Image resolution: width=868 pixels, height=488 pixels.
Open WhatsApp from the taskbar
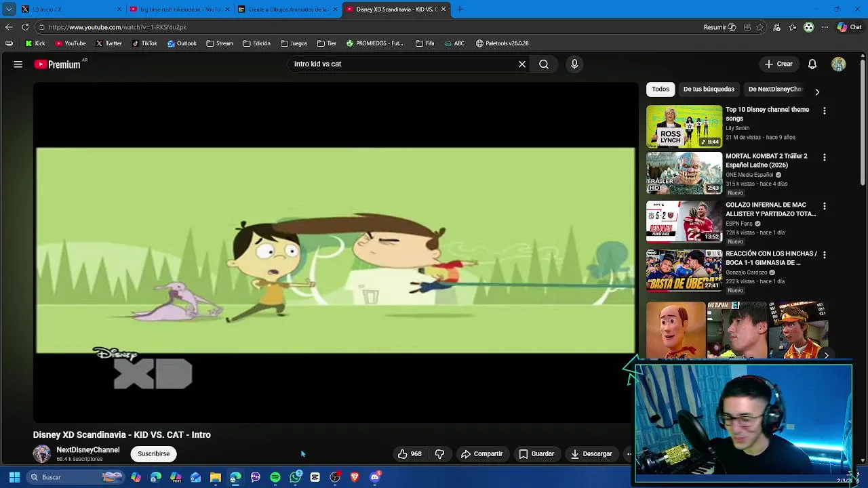coord(296,477)
